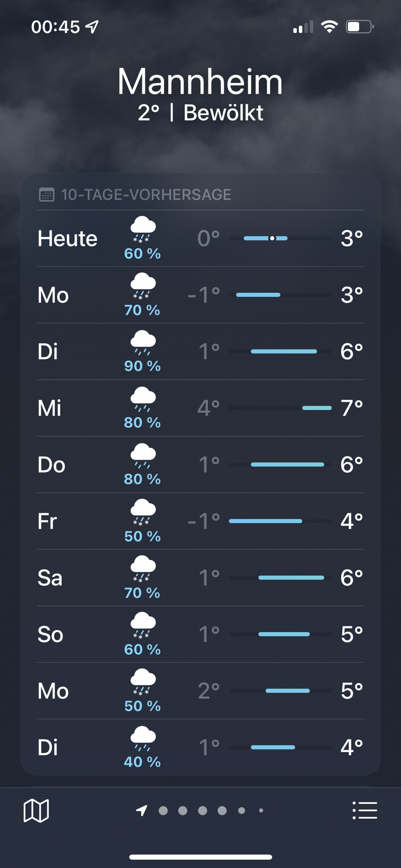
Task: Open the weather map icon
Action: point(36,810)
